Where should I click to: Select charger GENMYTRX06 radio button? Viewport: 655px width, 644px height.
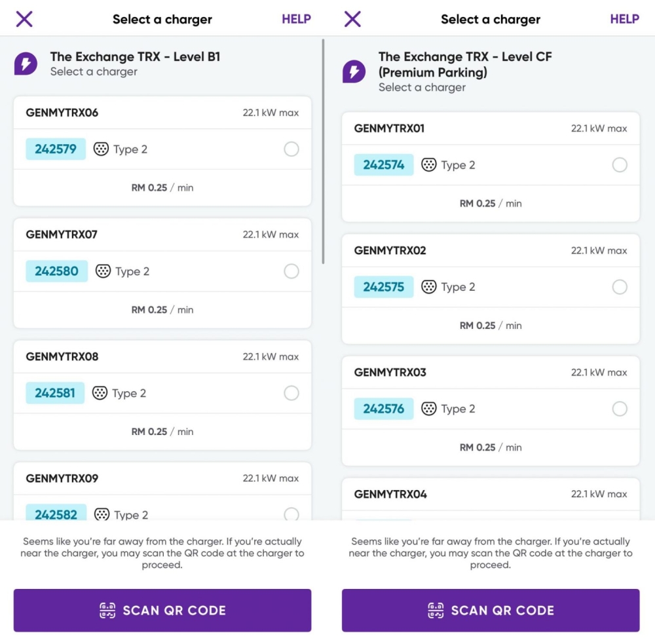(x=291, y=149)
